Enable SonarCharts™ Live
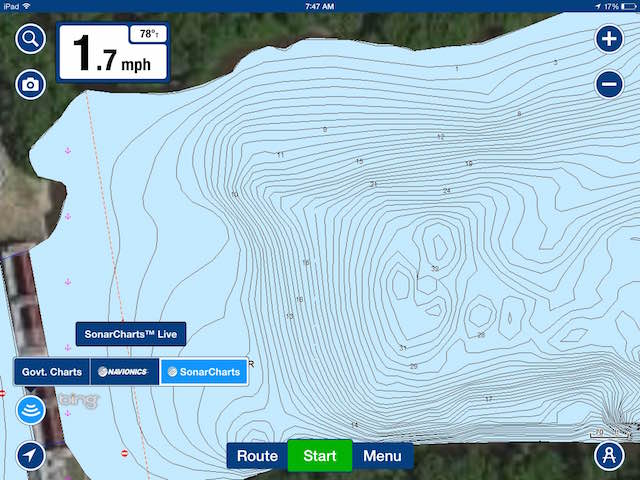 pyautogui.click(x=131, y=334)
